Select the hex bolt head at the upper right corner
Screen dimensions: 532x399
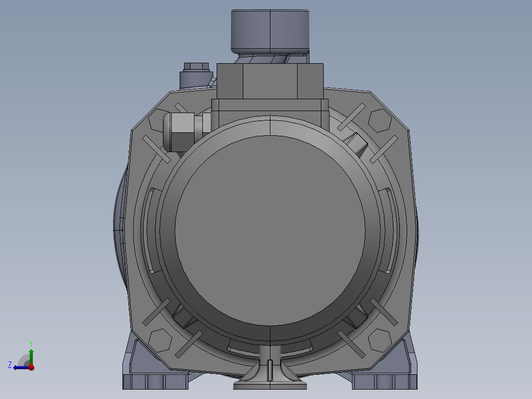[380, 120]
